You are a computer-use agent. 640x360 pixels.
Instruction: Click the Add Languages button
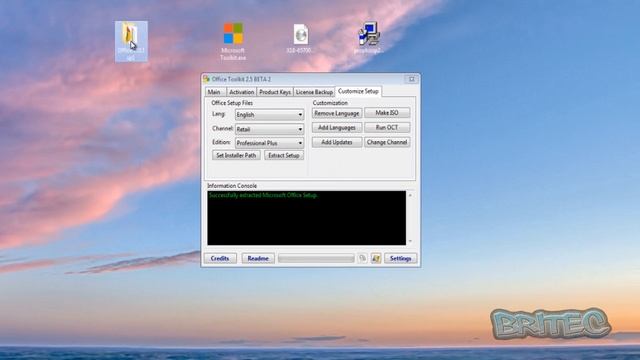click(337, 127)
